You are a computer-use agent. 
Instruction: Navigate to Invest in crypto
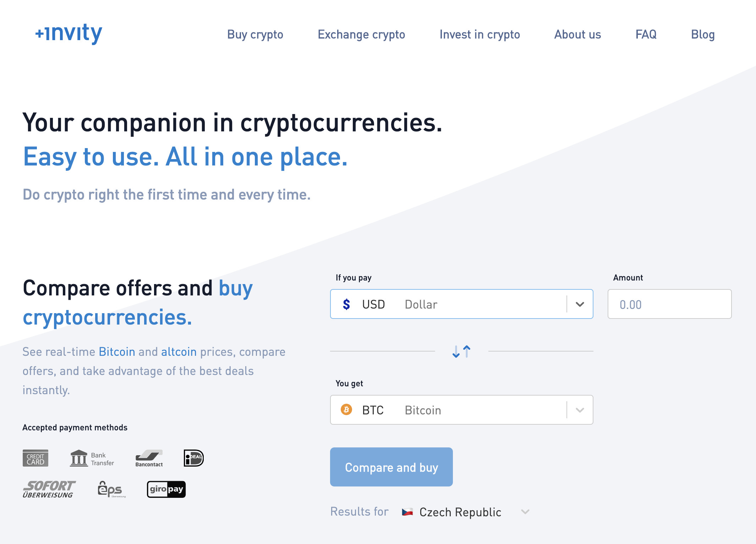click(x=480, y=34)
